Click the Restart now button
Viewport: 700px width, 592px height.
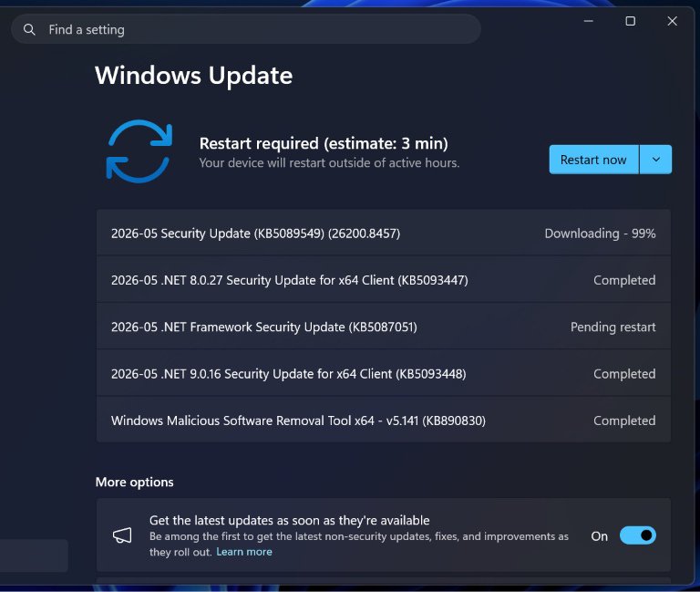point(593,160)
